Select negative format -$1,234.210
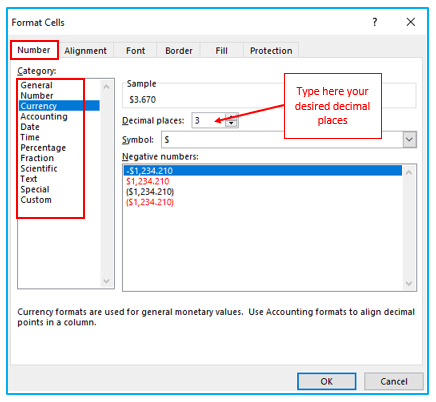Image resolution: width=436 pixels, height=402 pixels. tap(263, 171)
